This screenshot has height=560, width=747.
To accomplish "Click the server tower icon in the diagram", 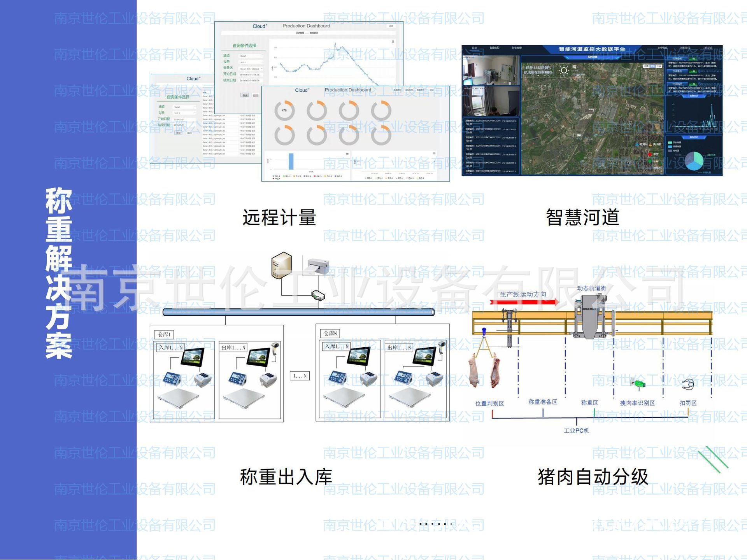I will click(x=281, y=265).
